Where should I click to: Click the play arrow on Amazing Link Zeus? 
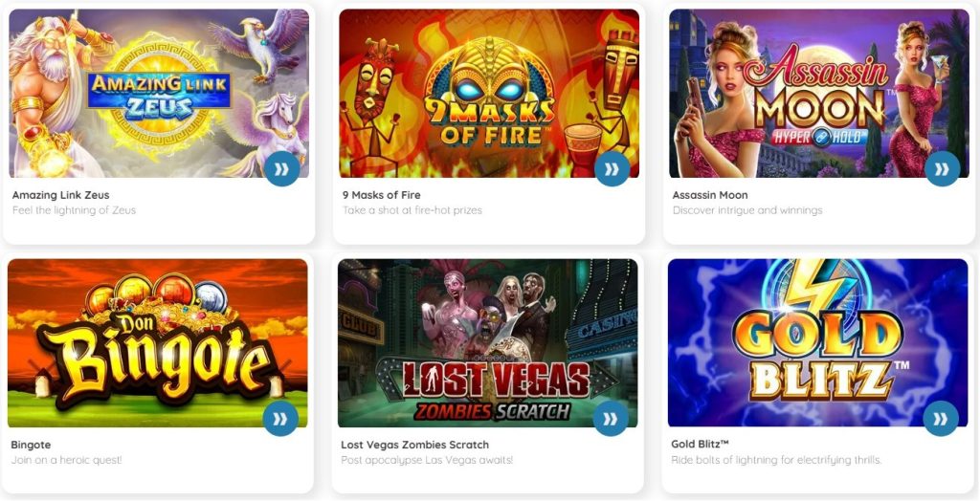point(282,168)
